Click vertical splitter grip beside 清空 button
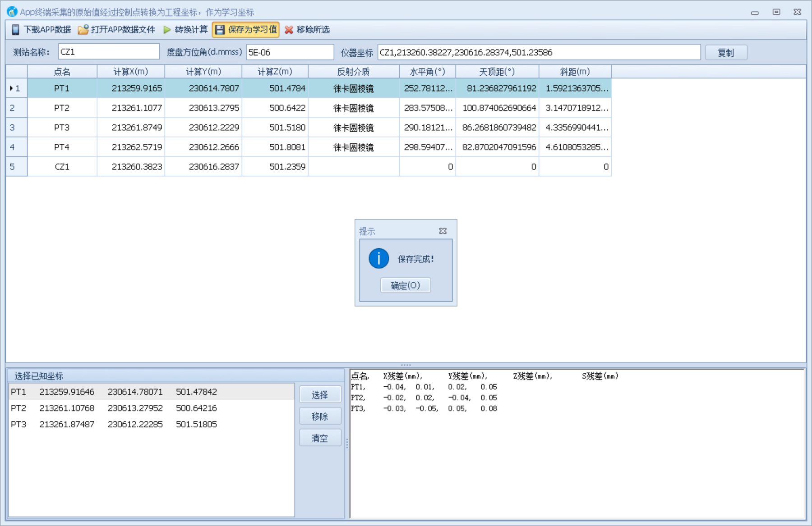 point(347,444)
